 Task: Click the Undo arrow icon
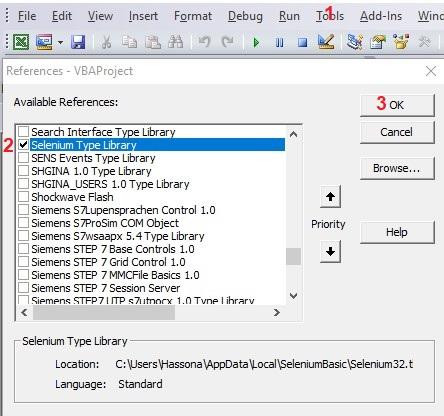pos(204,42)
